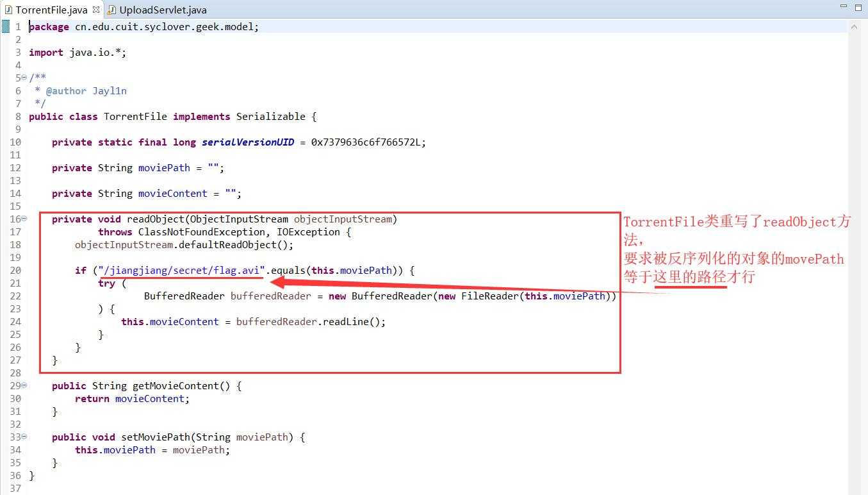Image resolution: width=868 pixels, height=495 pixels.
Task: Click 'this.movieContent' on line 24
Action: pos(170,321)
